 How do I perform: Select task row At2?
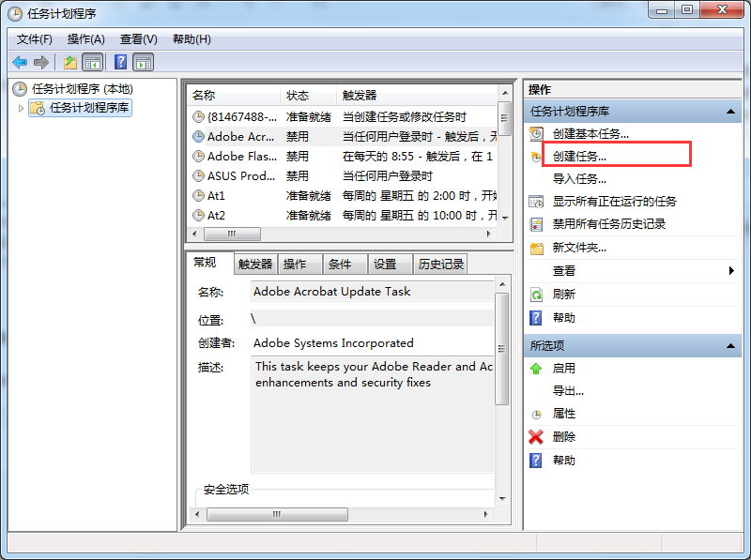point(343,216)
